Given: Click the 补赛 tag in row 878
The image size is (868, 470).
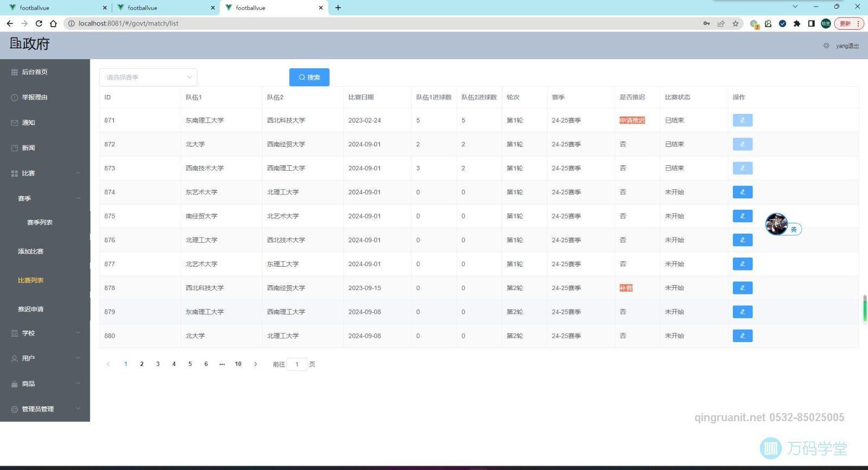Looking at the screenshot, I should click(626, 288).
